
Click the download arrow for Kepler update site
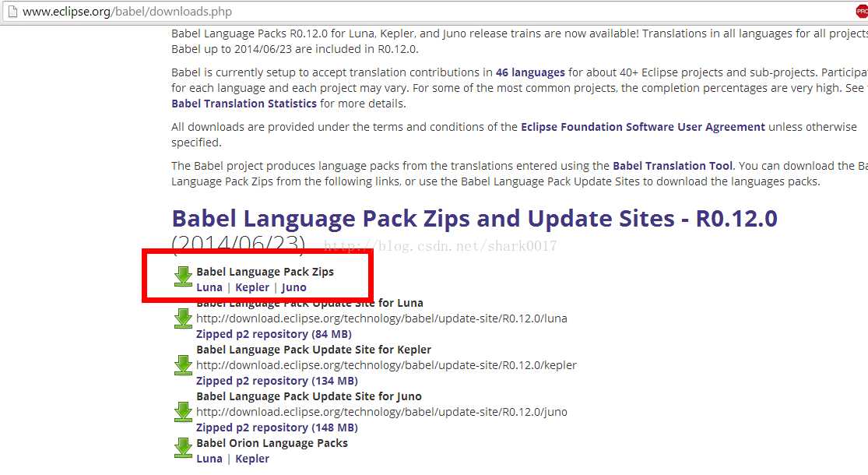coord(183,365)
